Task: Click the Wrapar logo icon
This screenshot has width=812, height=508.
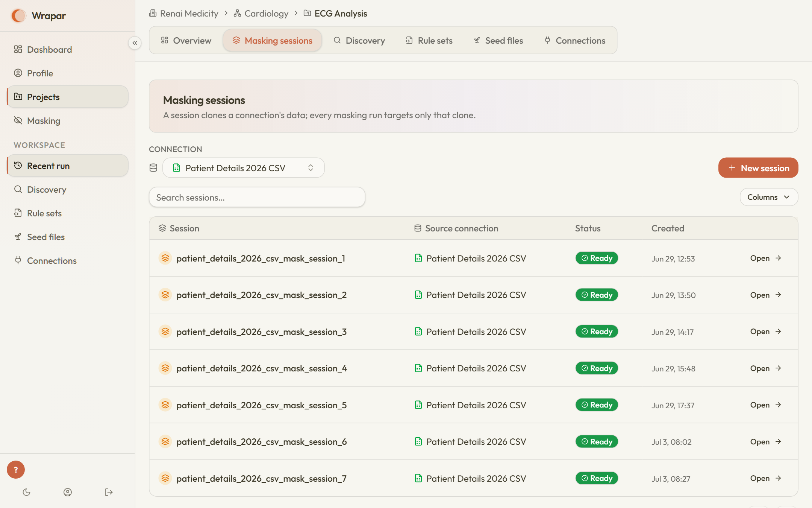Action: pyautogui.click(x=19, y=15)
